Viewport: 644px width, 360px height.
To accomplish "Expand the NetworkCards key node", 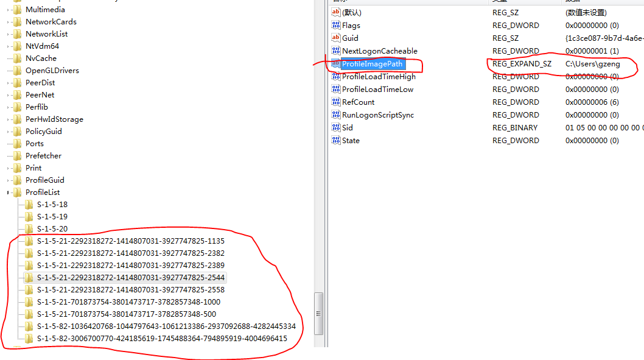I will 9,22.
